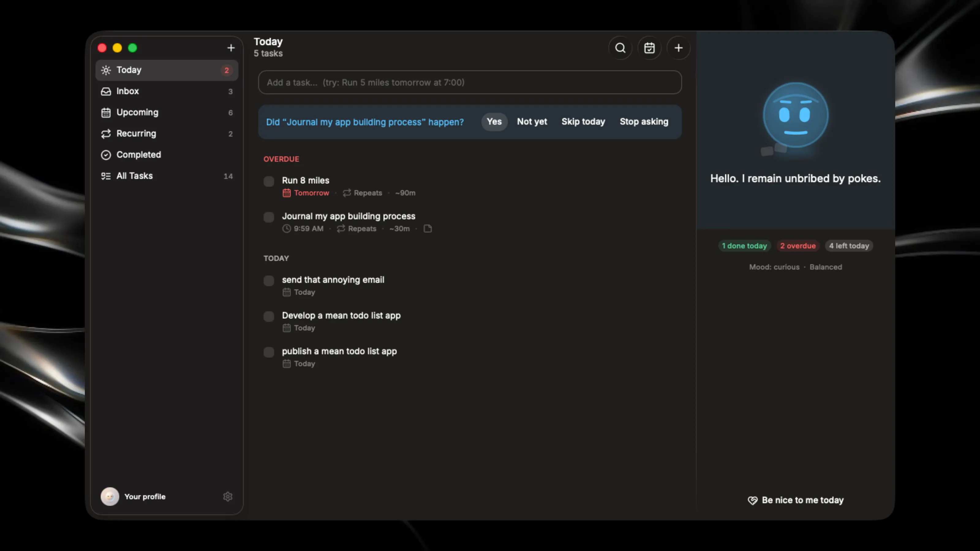Go to Inbox in sidebar
Screen dimensions: 980x551
[167, 91]
